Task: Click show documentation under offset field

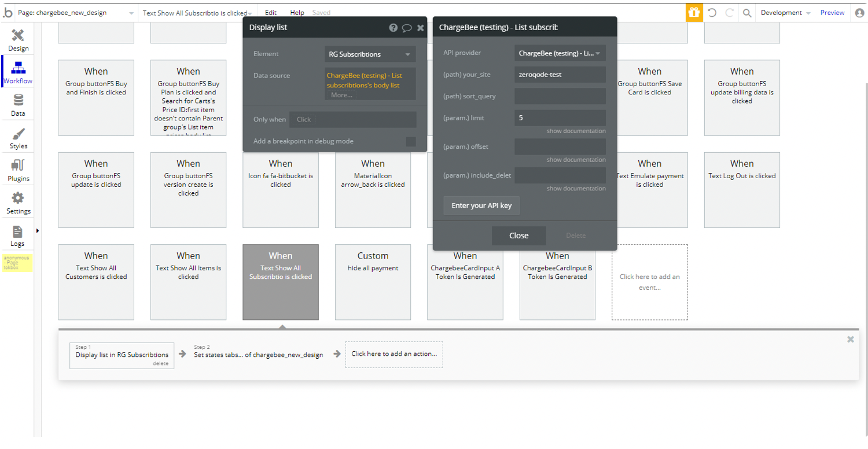Action: coord(576,160)
